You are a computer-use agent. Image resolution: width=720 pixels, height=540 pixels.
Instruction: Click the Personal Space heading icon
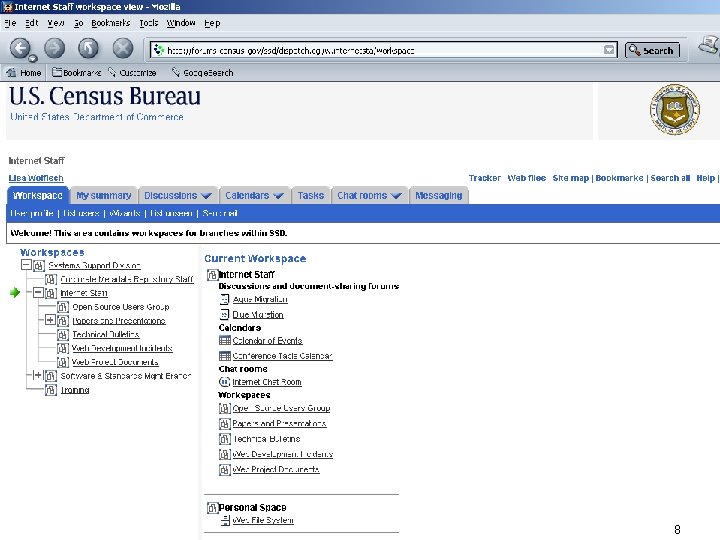click(212, 508)
